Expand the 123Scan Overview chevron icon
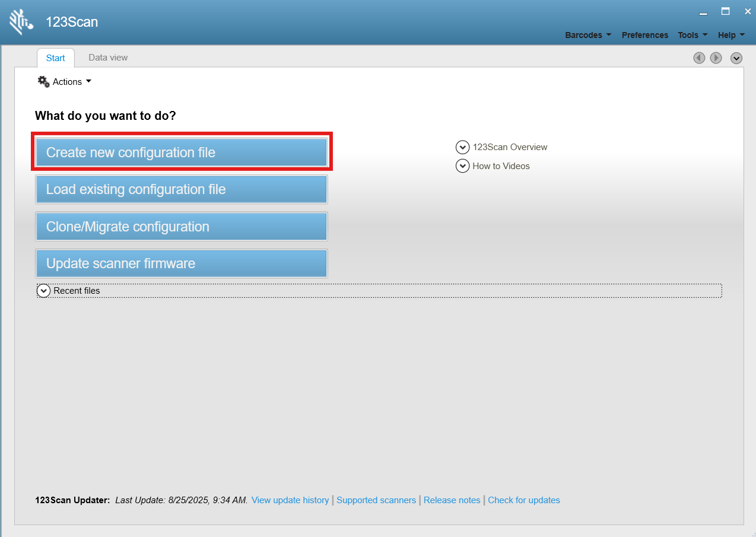This screenshot has height=537, width=756. 463,147
